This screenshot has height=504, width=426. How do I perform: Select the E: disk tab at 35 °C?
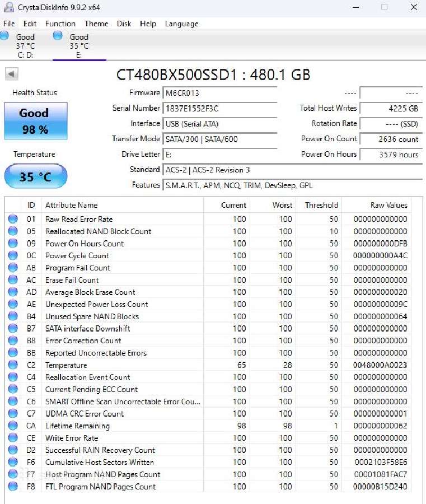79,46
